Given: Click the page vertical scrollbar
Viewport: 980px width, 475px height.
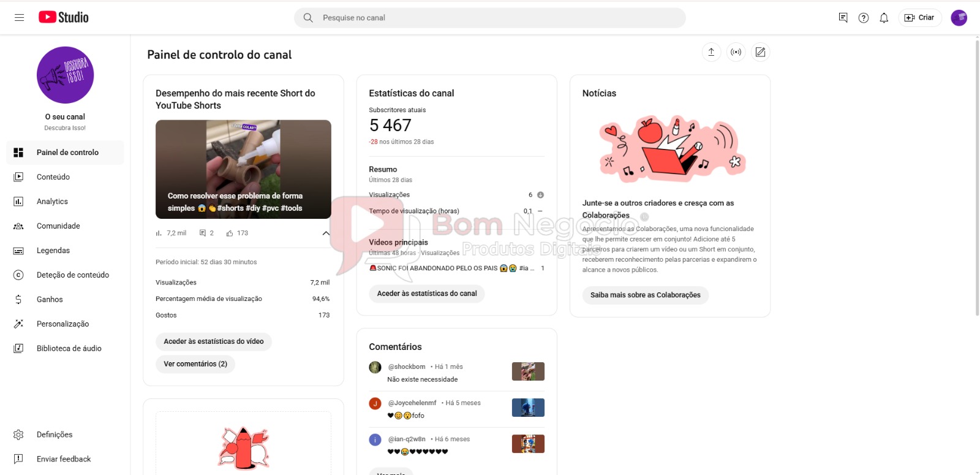Looking at the screenshot, I should [977, 177].
